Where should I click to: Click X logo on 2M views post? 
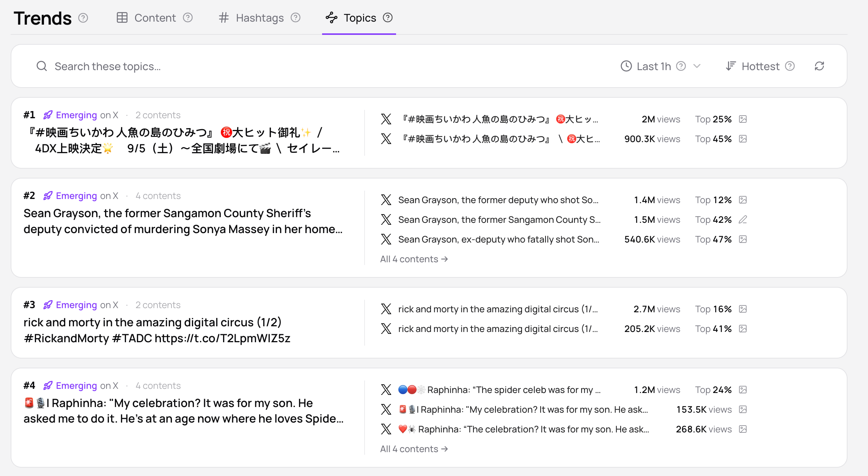pos(386,119)
